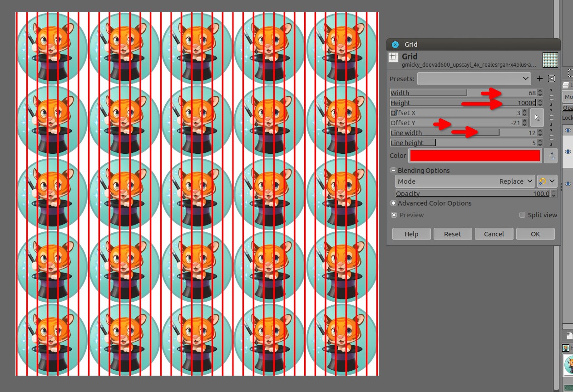The height and width of the screenshot is (392, 573).
Task: Open the Presets dropdown
Action: pos(474,78)
